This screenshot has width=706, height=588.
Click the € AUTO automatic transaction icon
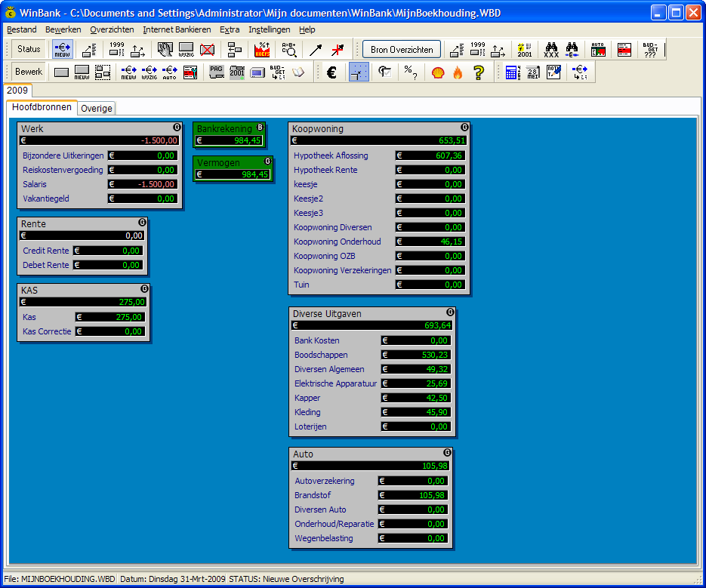[170, 72]
